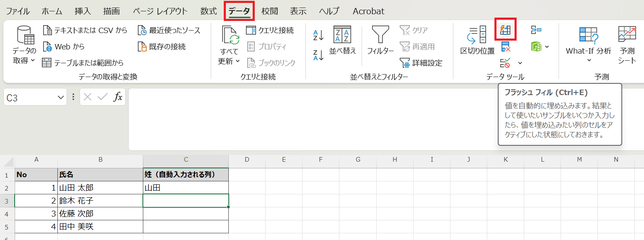Open the ヘルプ tab

[329, 11]
